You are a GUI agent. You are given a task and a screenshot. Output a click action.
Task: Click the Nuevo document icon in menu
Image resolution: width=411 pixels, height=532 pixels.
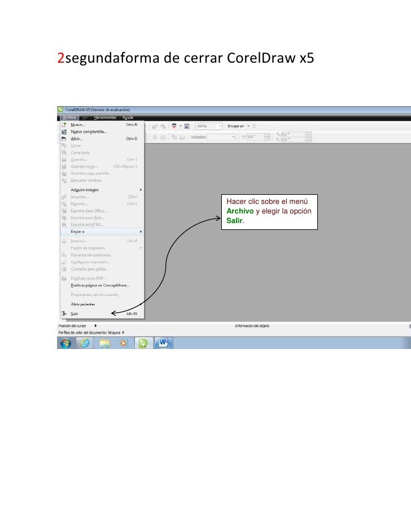coord(64,124)
